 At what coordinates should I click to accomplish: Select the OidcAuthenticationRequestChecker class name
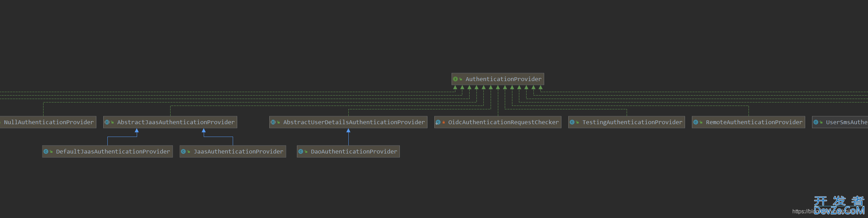click(503, 122)
